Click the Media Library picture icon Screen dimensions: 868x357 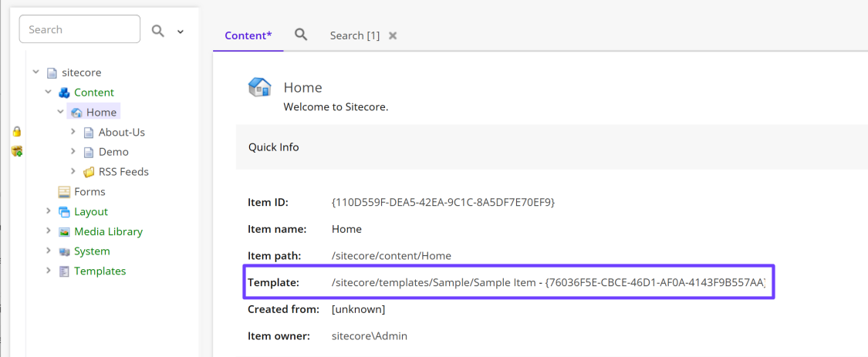(64, 231)
